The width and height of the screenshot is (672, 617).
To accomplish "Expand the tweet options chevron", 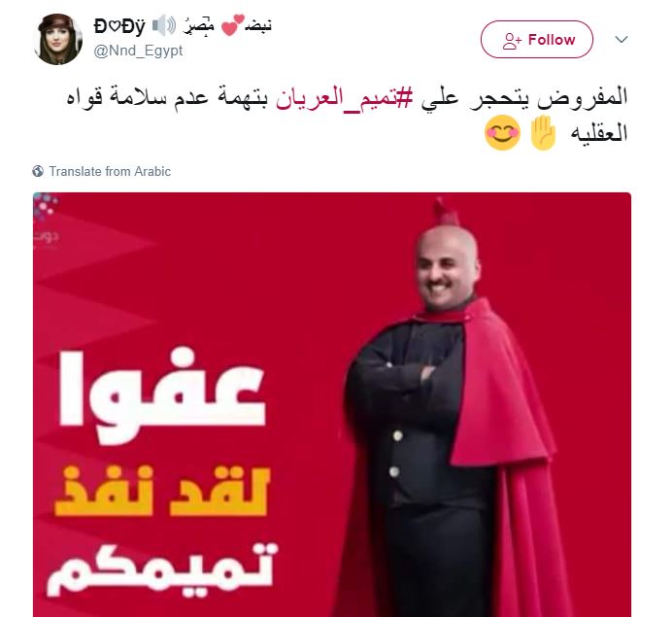I will pyautogui.click(x=621, y=40).
